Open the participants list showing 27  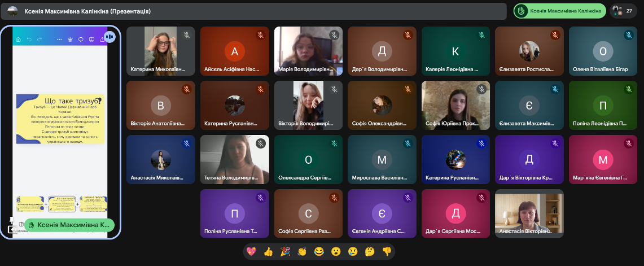623,11
